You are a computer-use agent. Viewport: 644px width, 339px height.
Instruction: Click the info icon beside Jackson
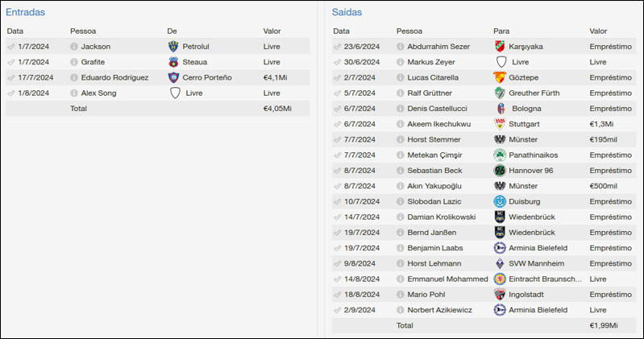point(74,47)
